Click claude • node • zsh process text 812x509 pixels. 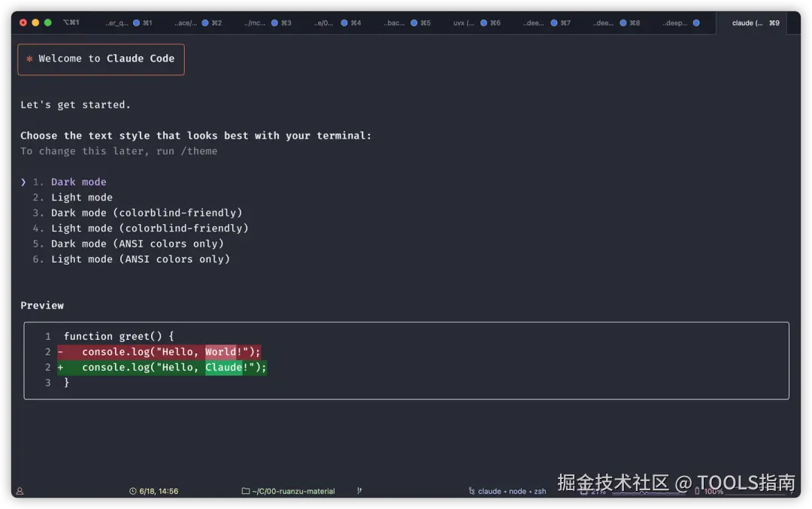(x=512, y=491)
